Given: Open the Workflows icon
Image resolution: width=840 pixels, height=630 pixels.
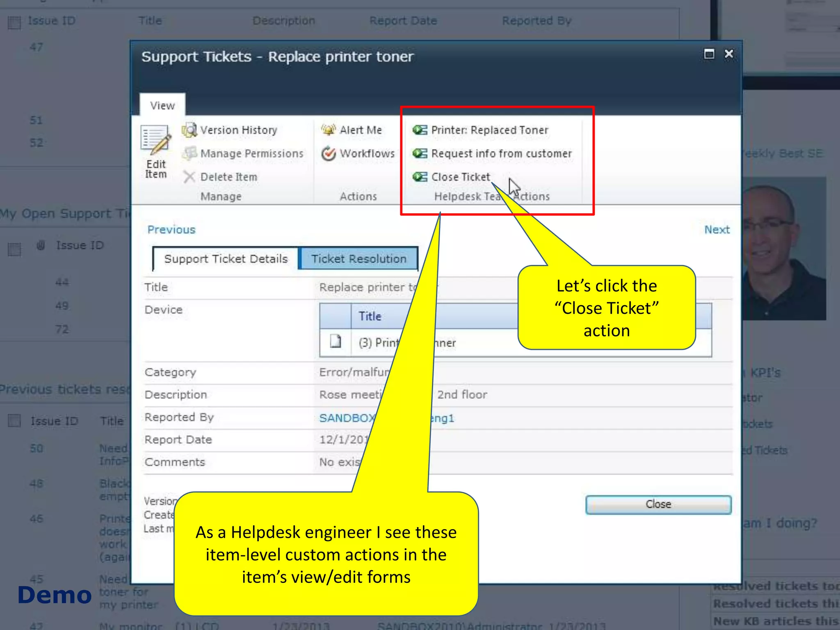Looking at the screenshot, I should (329, 153).
